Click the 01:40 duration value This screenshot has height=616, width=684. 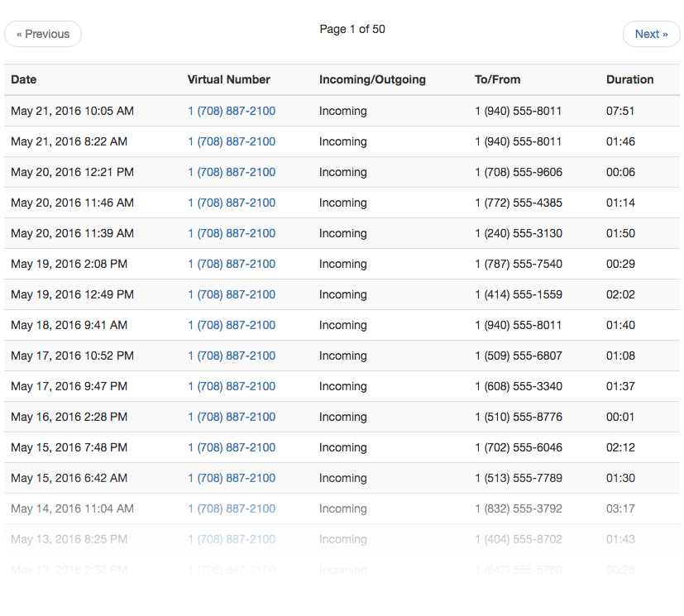point(620,325)
